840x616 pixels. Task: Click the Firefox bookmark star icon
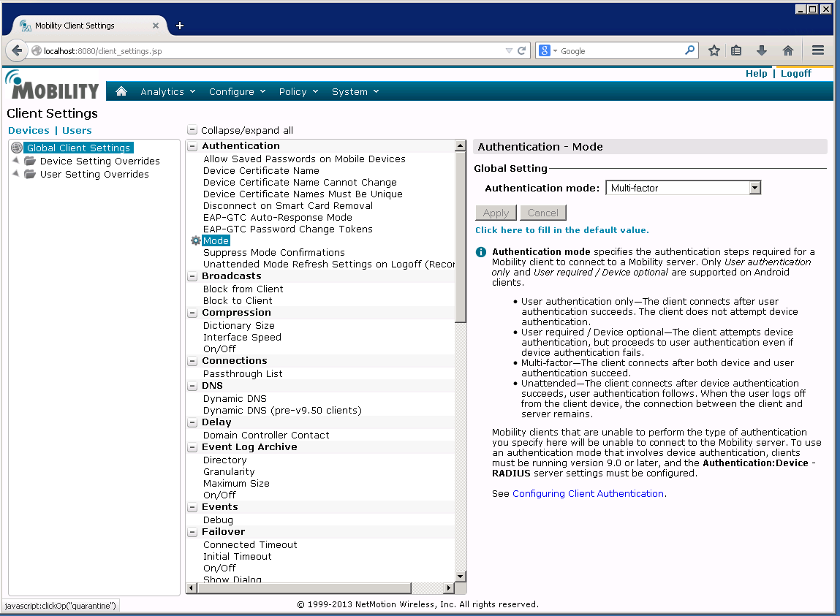714,51
